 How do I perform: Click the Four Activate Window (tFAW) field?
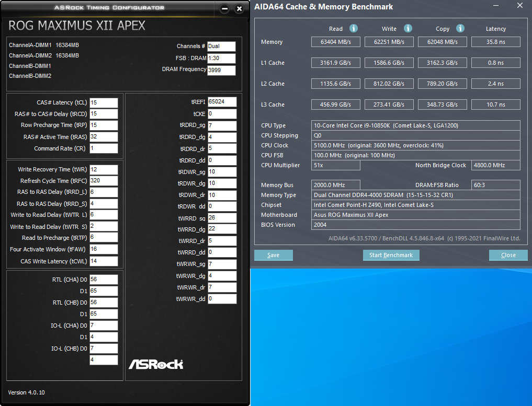tap(104, 249)
